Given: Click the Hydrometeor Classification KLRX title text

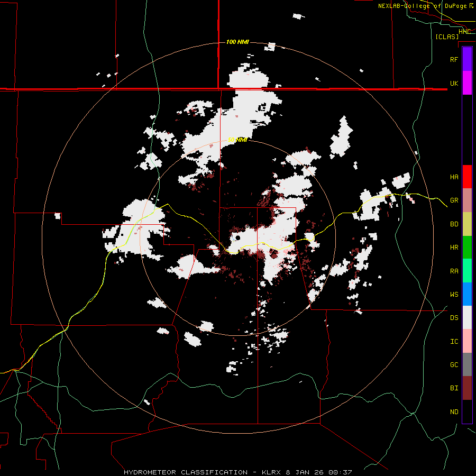Looking at the screenshot, I should tap(238, 472).
